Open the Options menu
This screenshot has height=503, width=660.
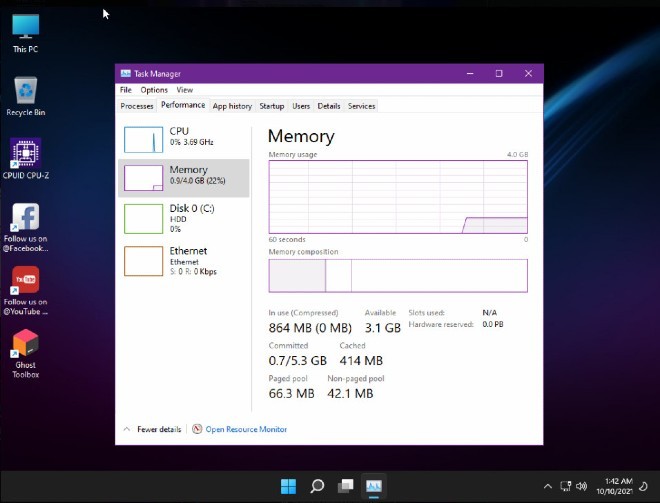click(x=154, y=90)
